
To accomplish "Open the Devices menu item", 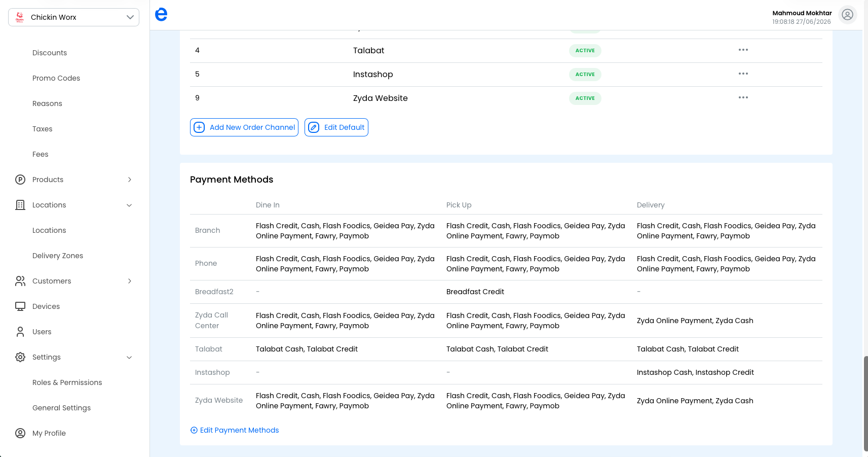I will coord(46,306).
